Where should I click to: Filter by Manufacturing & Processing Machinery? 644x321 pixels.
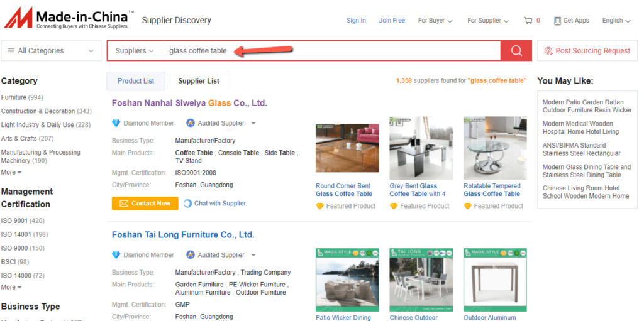(x=41, y=156)
